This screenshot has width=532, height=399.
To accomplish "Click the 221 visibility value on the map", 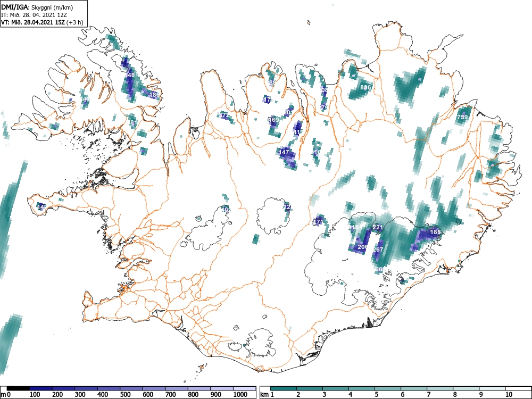I will (378, 227).
